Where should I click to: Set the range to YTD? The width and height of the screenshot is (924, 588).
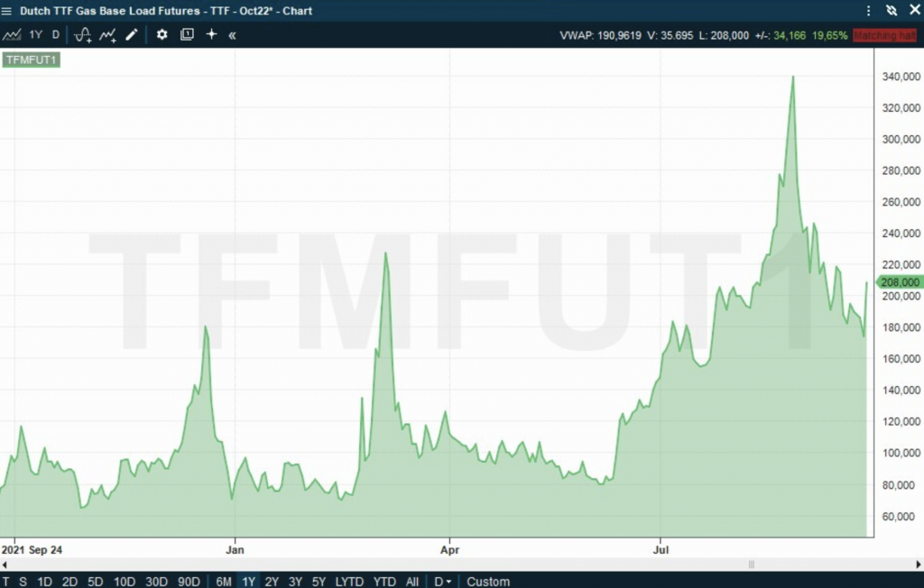[x=384, y=582]
